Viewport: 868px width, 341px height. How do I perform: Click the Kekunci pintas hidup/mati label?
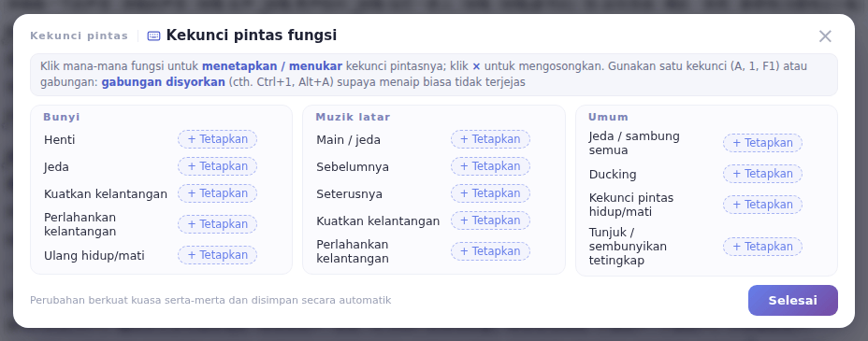tap(631, 205)
